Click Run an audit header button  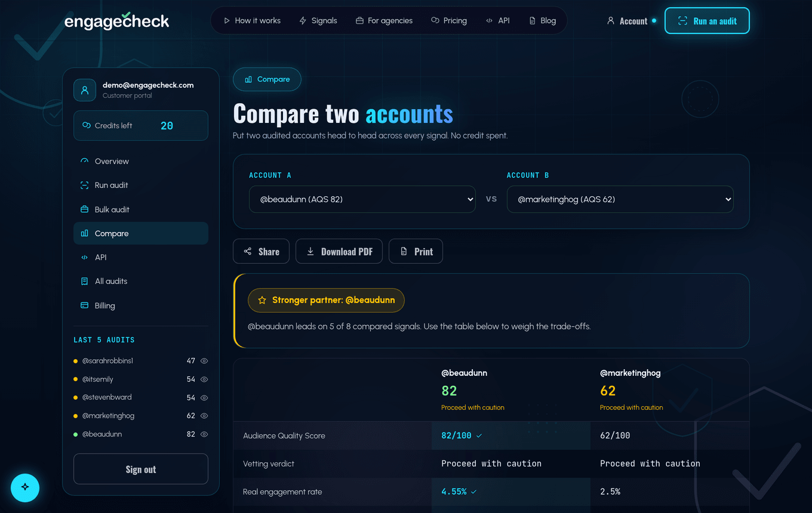[x=707, y=21]
